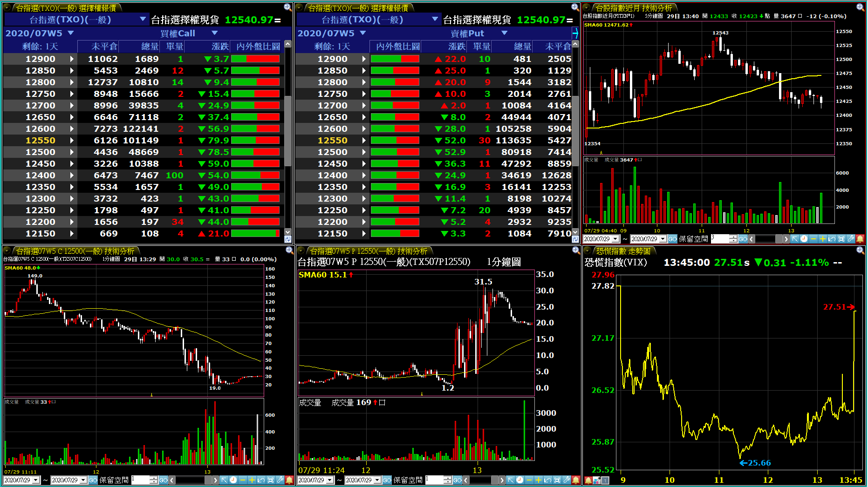
Task: Open 2020/07W5 expiry dropdown in Call panel
Action: pos(71,33)
